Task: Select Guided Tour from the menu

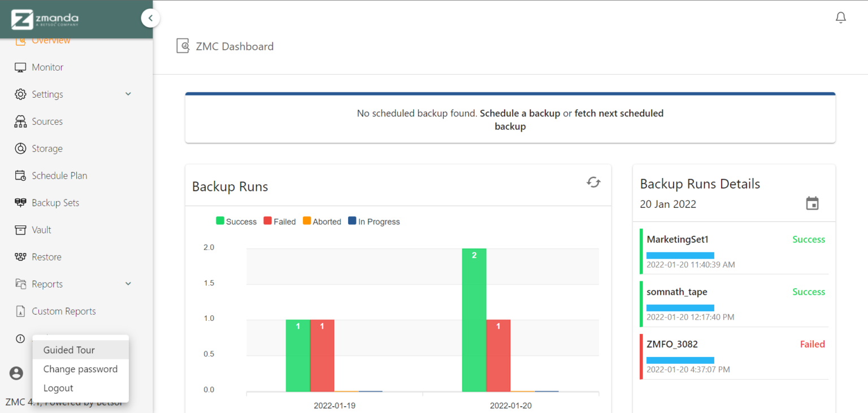Action: [x=68, y=350]
